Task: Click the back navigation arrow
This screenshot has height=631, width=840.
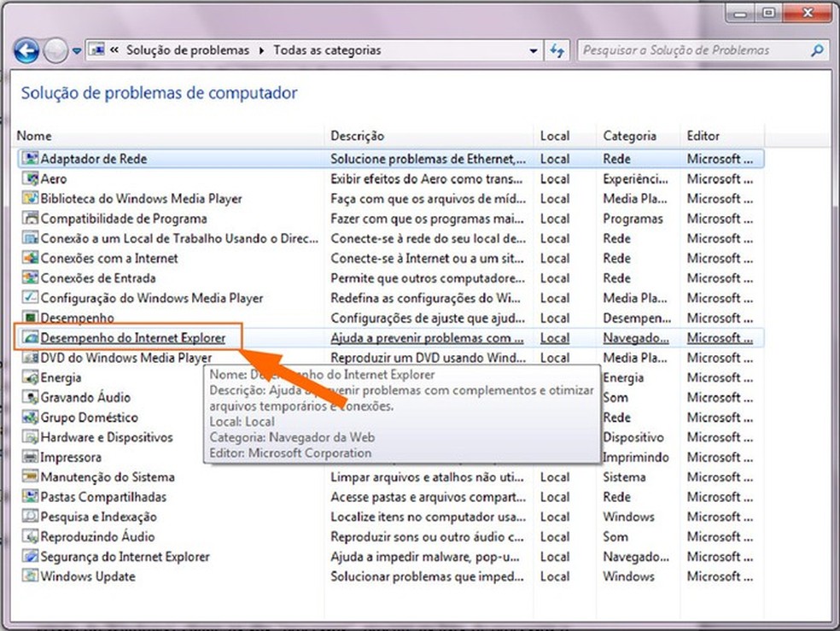Action: [x=26, y=50]
